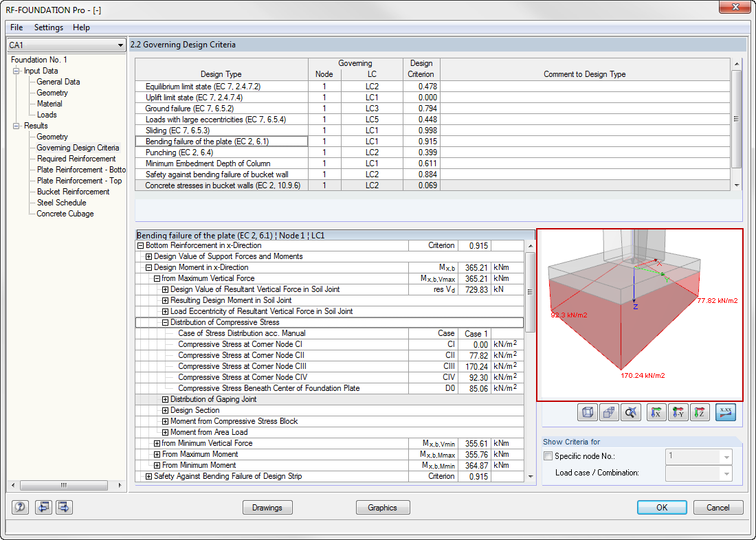Select Steel Schedule in the tree
The image size is (756, 540).
click(62, 203)
